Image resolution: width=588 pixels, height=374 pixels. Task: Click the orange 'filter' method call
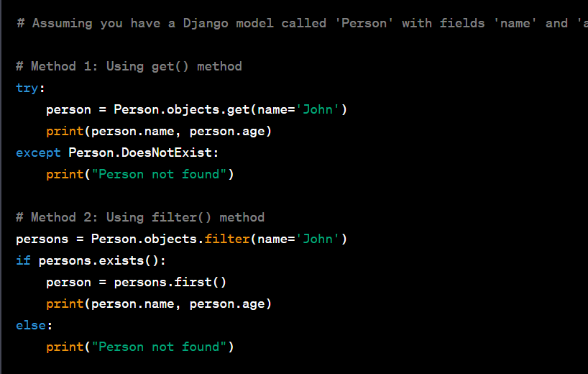[x=226, y=239]
